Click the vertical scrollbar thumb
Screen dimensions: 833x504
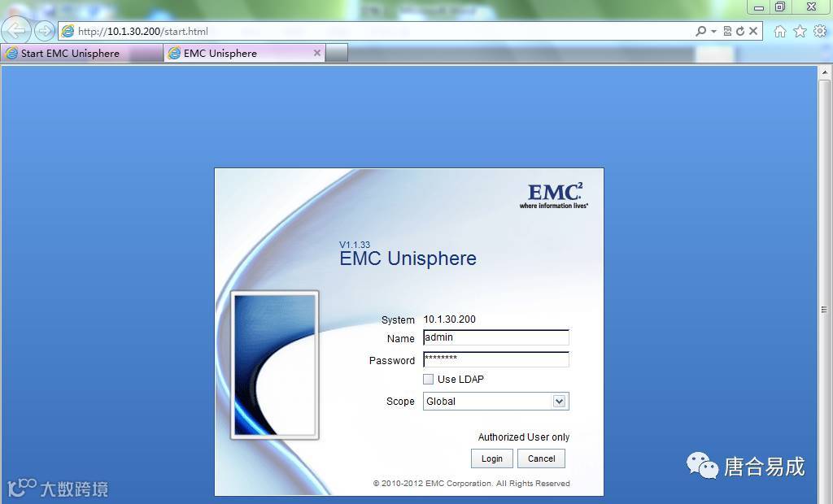(825, 308)
